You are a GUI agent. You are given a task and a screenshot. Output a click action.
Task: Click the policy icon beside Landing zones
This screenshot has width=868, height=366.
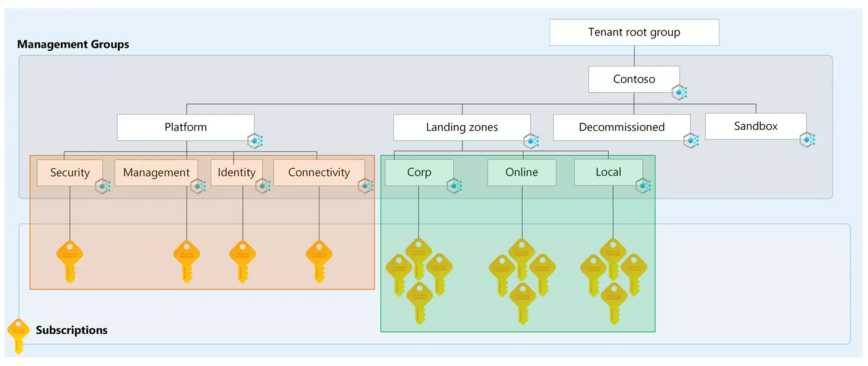[x=531, y=141]
